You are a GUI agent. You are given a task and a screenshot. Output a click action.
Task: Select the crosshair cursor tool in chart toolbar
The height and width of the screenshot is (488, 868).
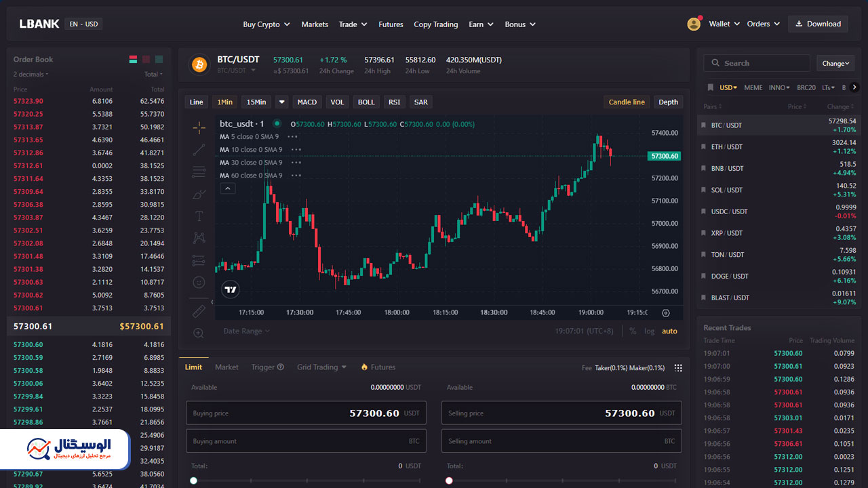point(199,127)
